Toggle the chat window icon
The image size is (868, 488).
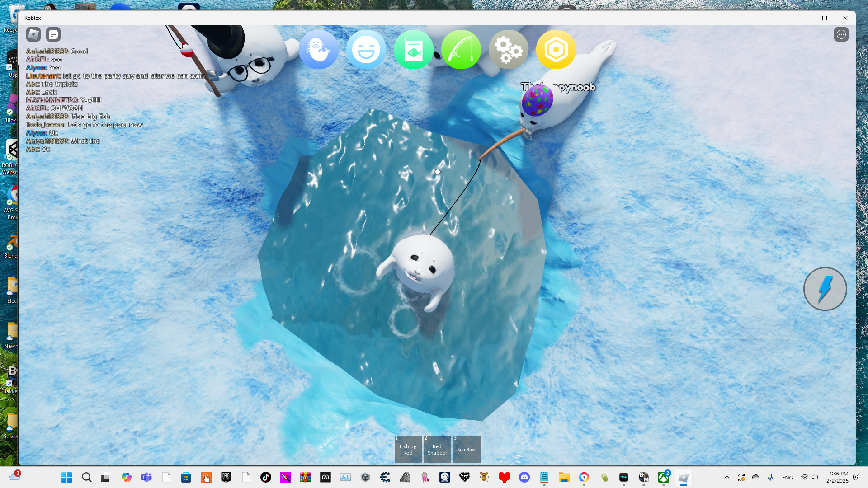(x=53, y=34)
